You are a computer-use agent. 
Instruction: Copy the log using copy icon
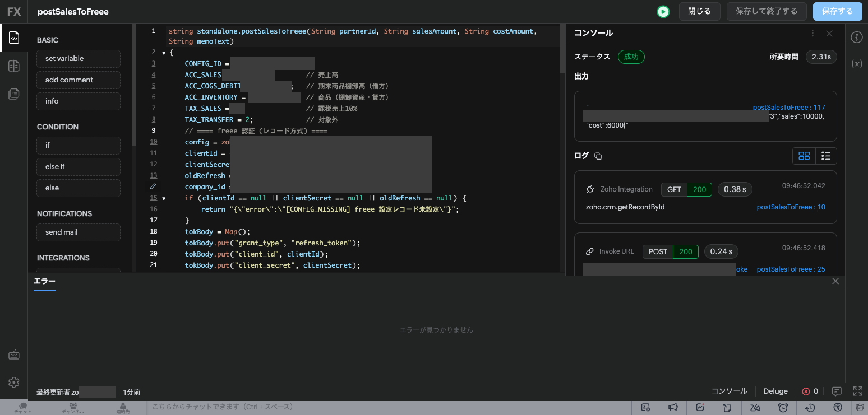click(x=598, y=156)
